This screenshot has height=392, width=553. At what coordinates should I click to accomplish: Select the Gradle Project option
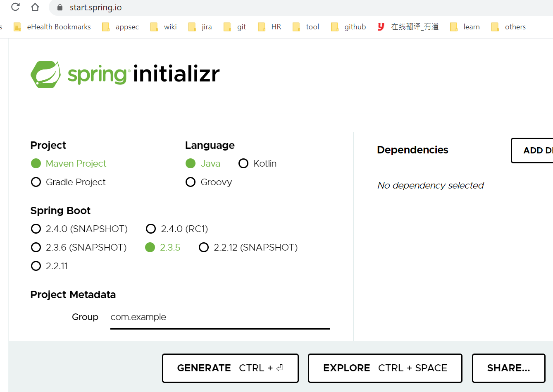tap(68, 182)
